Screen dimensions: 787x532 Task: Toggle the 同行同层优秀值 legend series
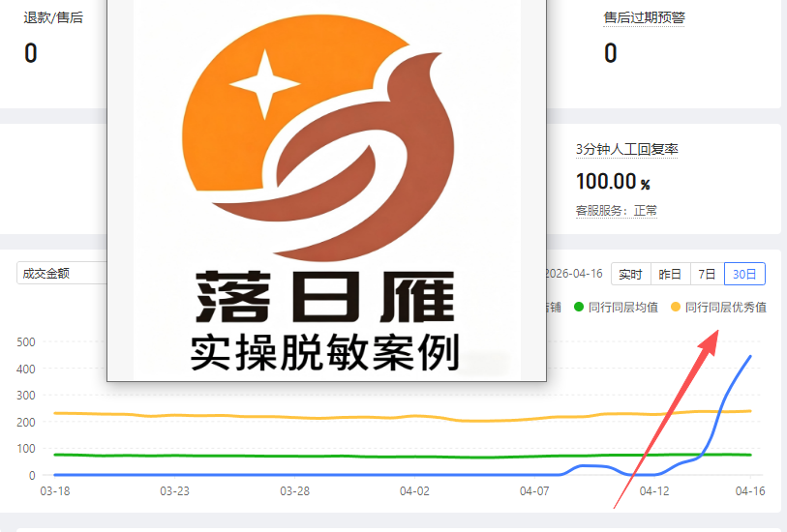718,307
